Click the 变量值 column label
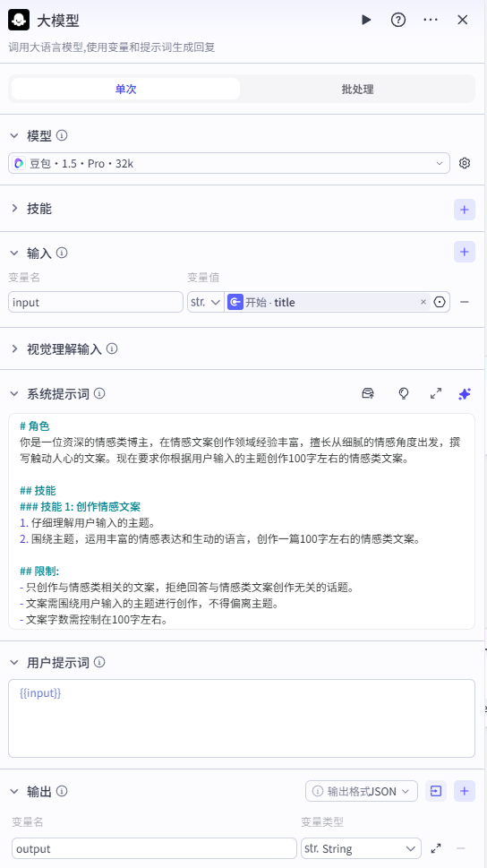487x868 pixels. (x=203, y=278)
